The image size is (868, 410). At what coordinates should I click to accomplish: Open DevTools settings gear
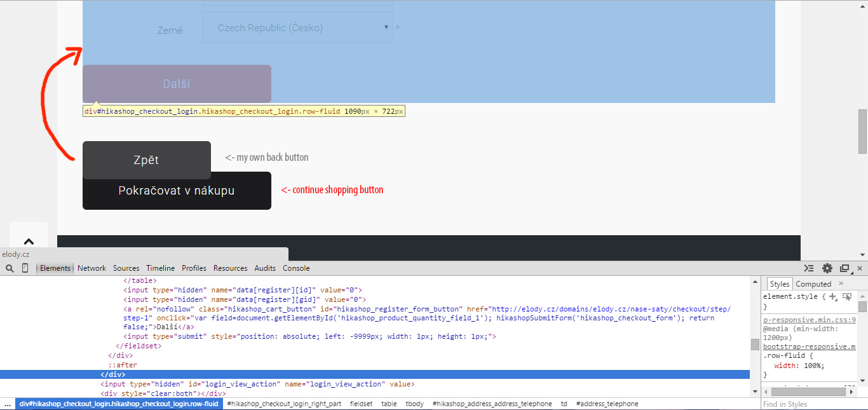tap(827, 268)
